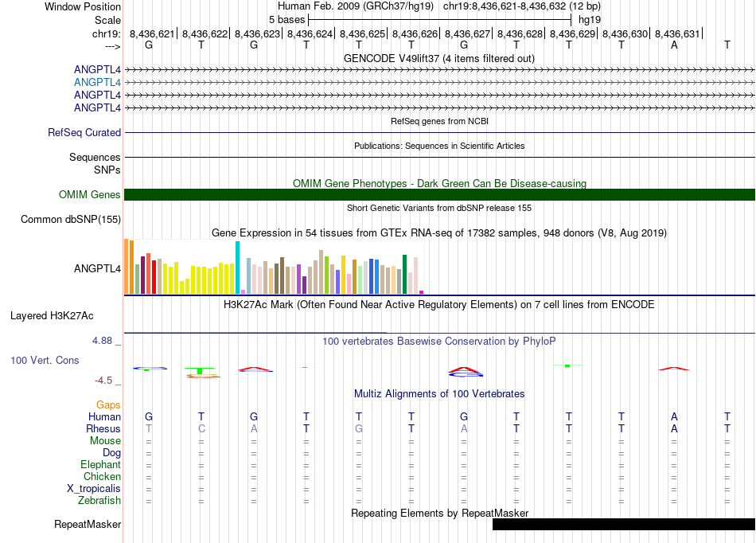Click the Scale label in the ruler
The image size is (756, 543).
[107, 20]
